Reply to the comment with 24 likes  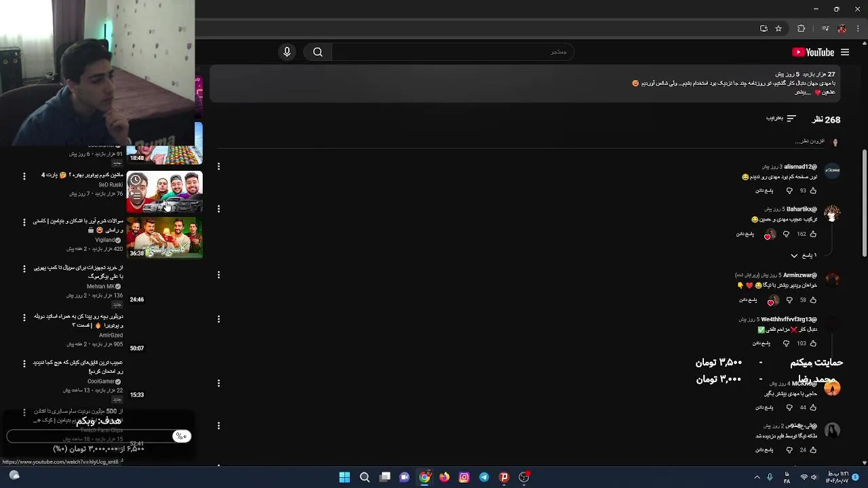point(764,449)
